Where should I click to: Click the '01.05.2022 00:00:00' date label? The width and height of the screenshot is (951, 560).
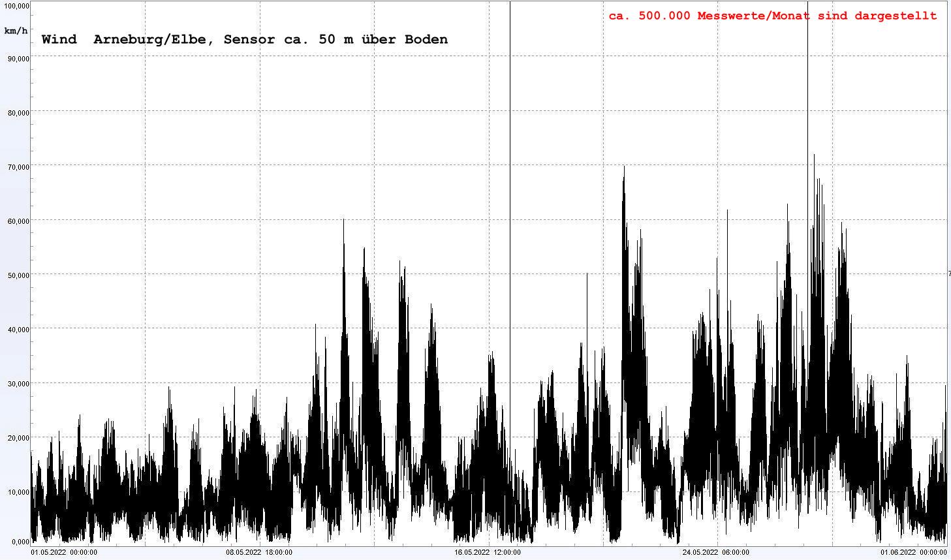tap(64, 552)
